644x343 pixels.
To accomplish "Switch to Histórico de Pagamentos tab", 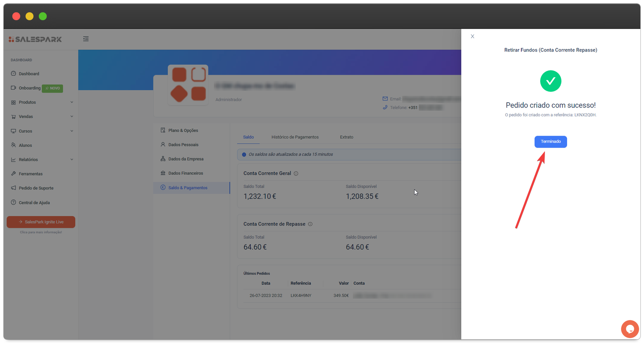I will 295,137.
